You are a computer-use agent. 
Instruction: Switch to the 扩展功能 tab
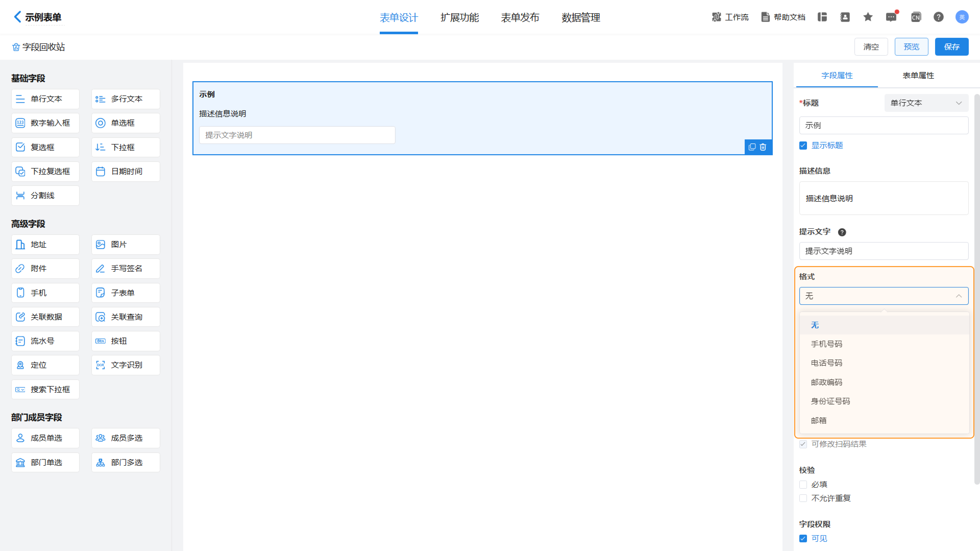(x=460, y=18)
